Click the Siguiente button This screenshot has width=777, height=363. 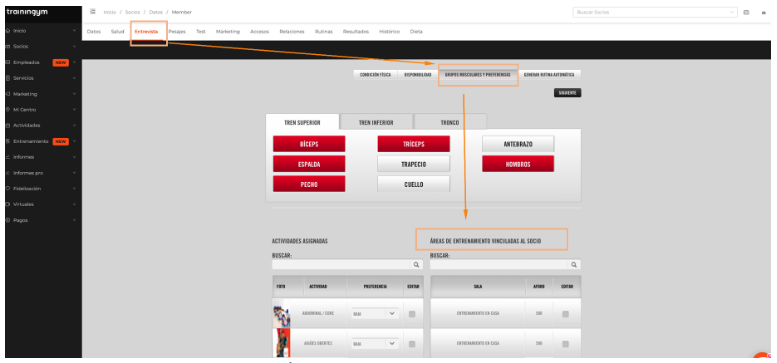(567, 93)
